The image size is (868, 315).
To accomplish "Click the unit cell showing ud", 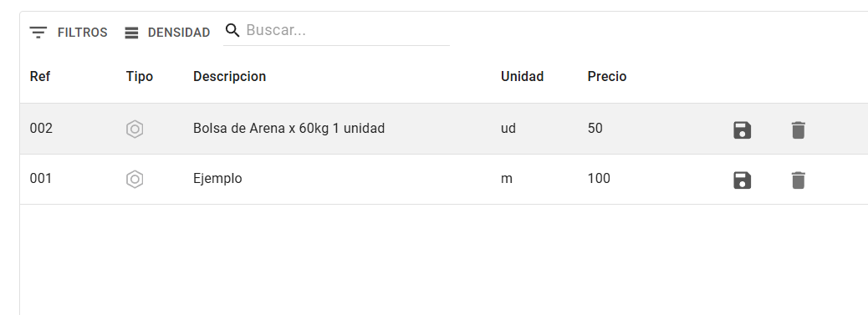I will pyautogui.click(x=508, y=129).
